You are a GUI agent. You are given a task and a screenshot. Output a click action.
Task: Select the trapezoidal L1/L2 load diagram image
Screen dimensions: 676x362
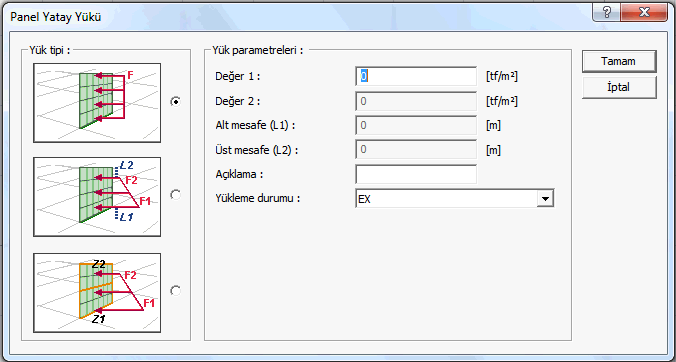[x=97, y=197]
